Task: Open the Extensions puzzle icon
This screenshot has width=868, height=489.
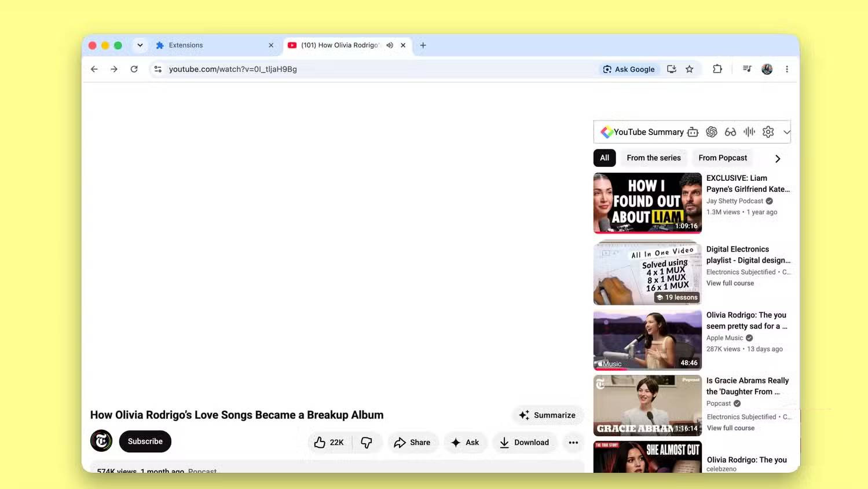Action: [717, 69]
